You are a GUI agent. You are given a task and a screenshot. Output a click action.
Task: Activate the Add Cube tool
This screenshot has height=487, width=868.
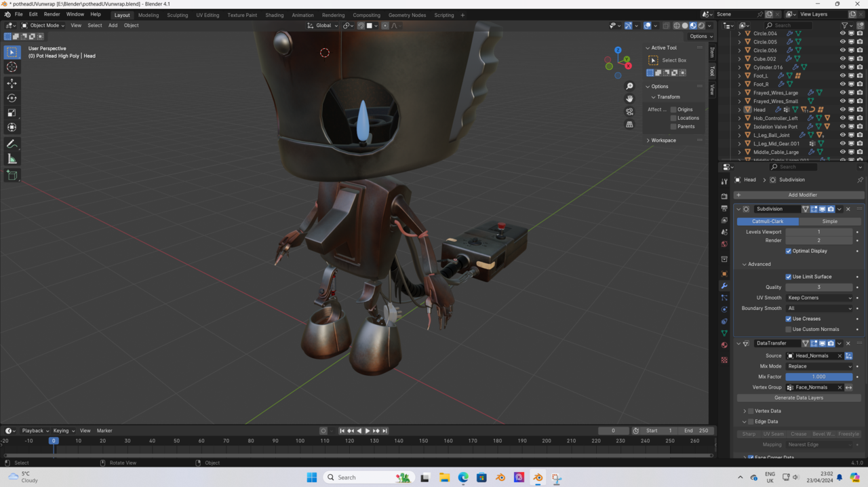[x=12, y=175]
